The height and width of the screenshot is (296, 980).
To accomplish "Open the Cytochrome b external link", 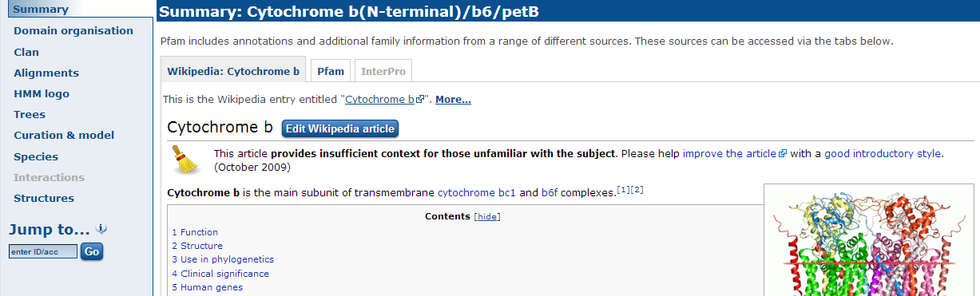I will (384, 100).
